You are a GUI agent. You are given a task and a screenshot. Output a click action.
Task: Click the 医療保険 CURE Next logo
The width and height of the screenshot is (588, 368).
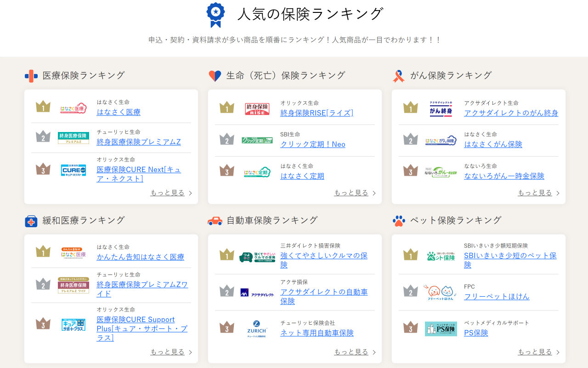tap(73, 170)
